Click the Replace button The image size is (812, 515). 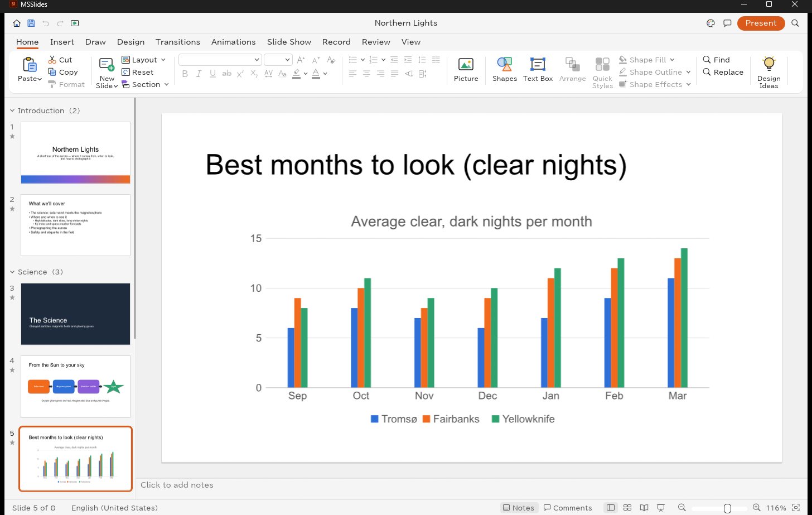(723, 72)
